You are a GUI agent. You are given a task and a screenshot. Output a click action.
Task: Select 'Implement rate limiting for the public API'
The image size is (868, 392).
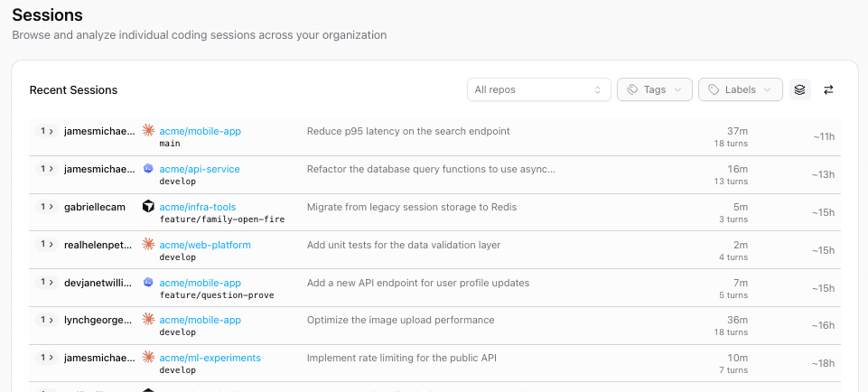(x=402, y=358)
